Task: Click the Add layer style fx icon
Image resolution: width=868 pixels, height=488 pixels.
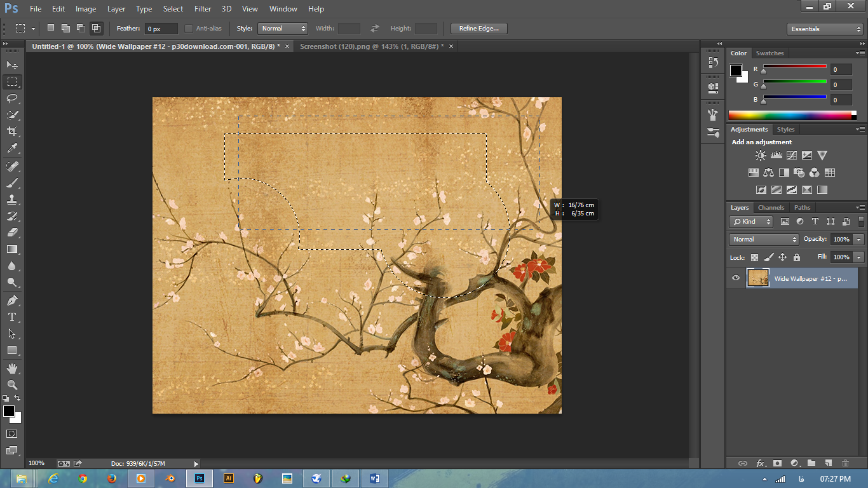Action: (x=760, y=463)
